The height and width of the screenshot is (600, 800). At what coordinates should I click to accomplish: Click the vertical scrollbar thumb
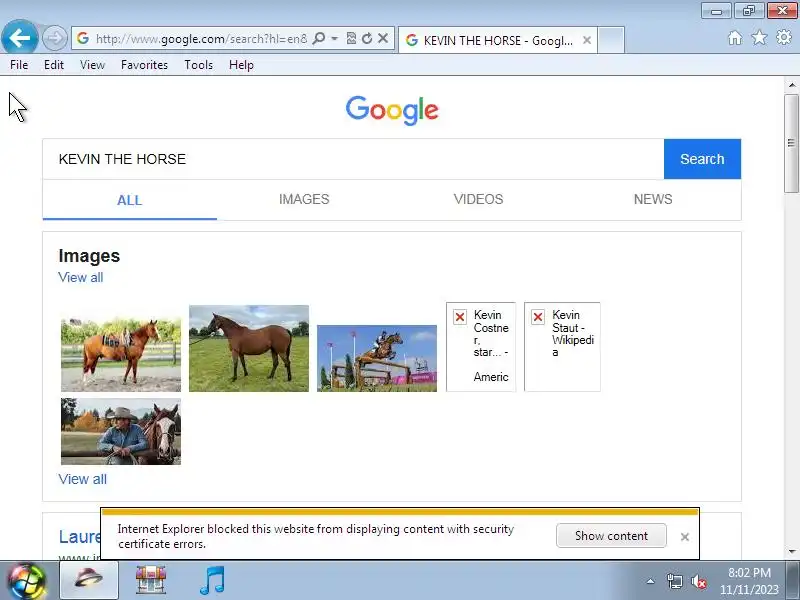click(x=792, y=143)
